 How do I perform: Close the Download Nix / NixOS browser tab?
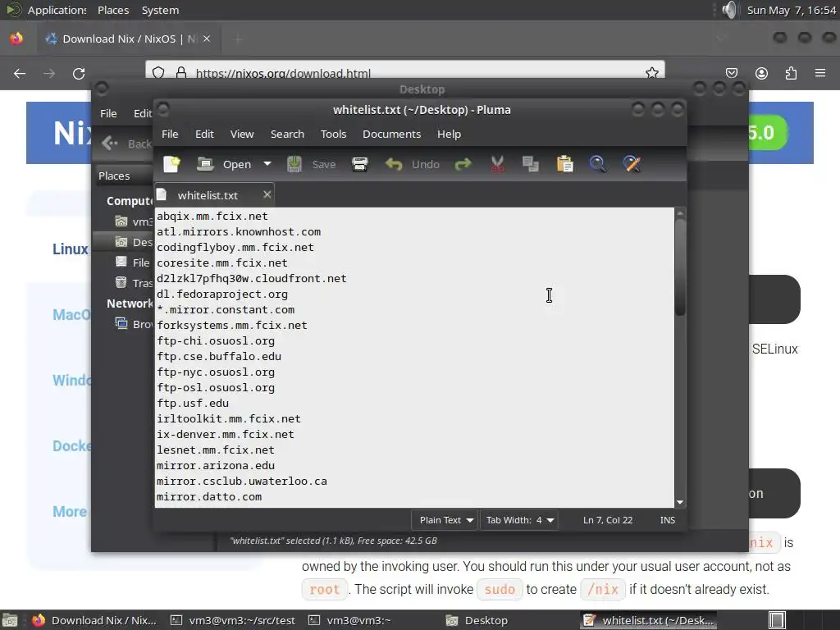[x=207, y=39]
